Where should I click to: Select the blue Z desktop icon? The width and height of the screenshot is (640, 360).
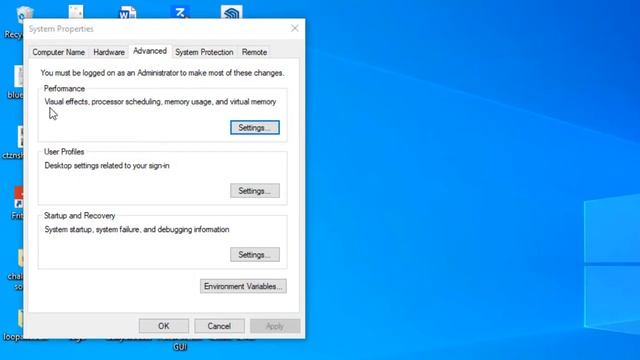(x=180, y=12)
